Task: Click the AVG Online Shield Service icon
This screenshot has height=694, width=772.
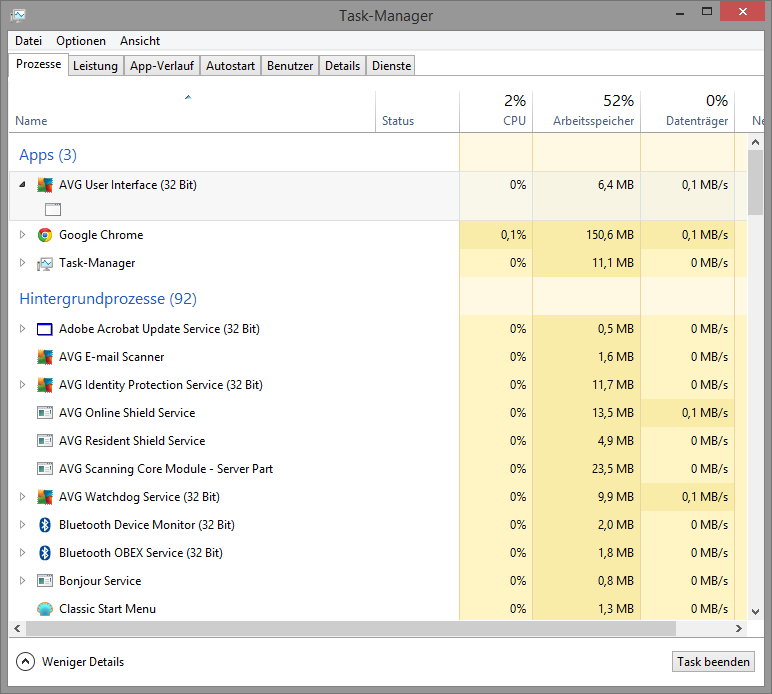Action: pos(45,412)
